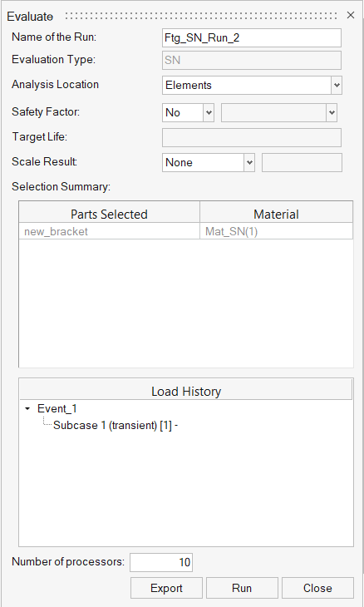This screenshot has height=607, width=364.
Task: Close the Evaluate dialog with X icon
Action: coord(351,15)
